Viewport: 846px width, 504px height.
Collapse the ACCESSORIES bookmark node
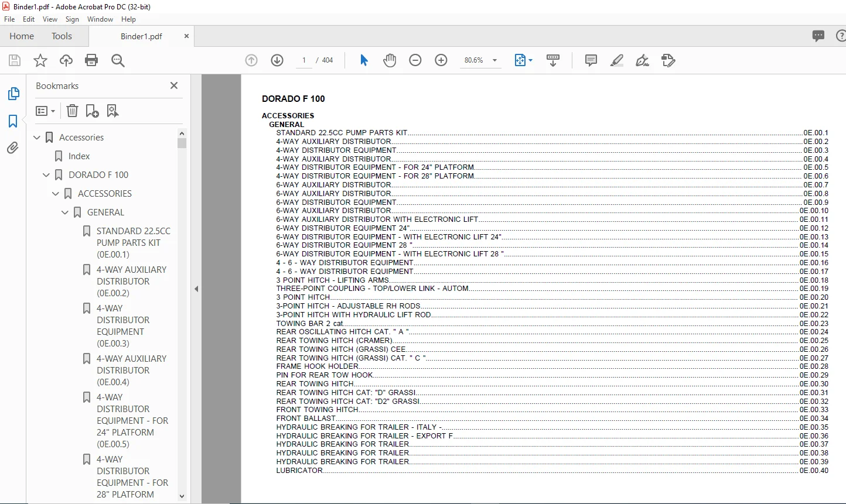56,194
